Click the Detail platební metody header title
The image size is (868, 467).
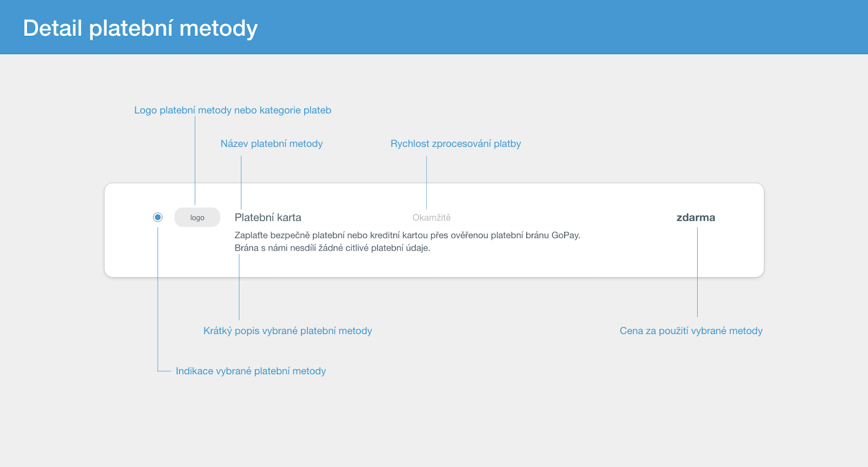click(140, 28)
